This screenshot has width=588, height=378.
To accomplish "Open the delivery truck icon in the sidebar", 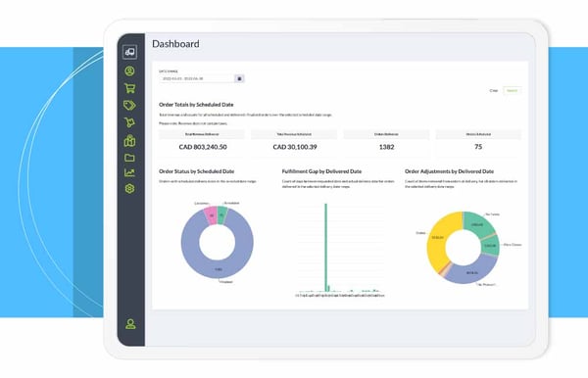I will tap(129, 52).
